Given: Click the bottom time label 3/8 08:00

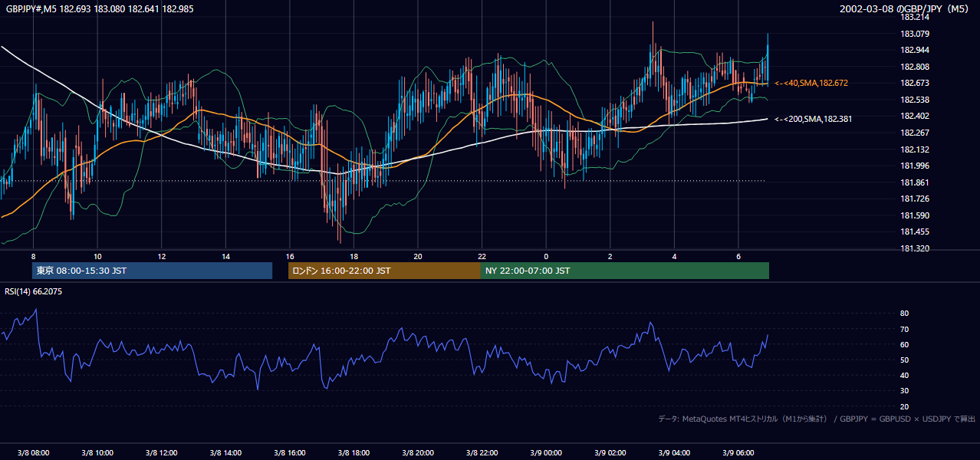Looking at the screenshot, I should [33, 452].
